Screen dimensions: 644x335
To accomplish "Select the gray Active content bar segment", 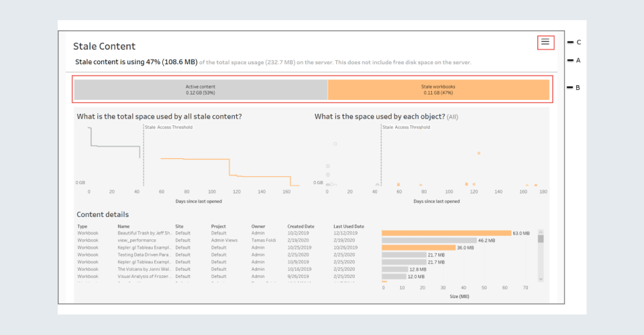I will pos(201,90).
